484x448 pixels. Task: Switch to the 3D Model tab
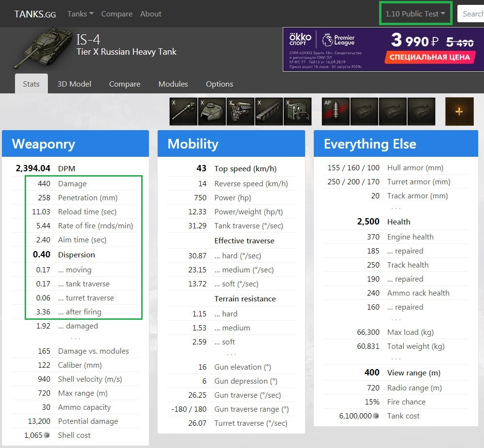(74, 84)
